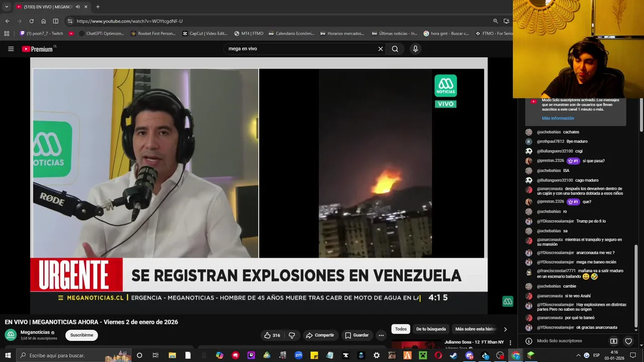This screenshot has height=362, width=644.
Task: Open Zoom app in the taskbar
Action: (x=298, y=355)
